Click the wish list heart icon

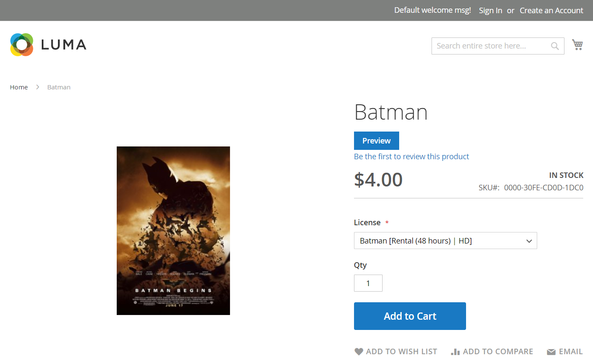pos(359,352)
